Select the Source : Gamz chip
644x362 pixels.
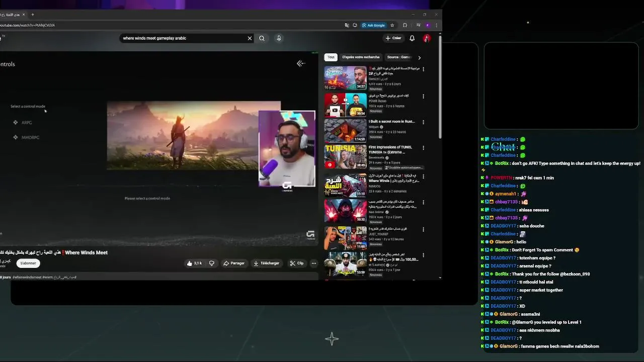click(x=399, y=57)
